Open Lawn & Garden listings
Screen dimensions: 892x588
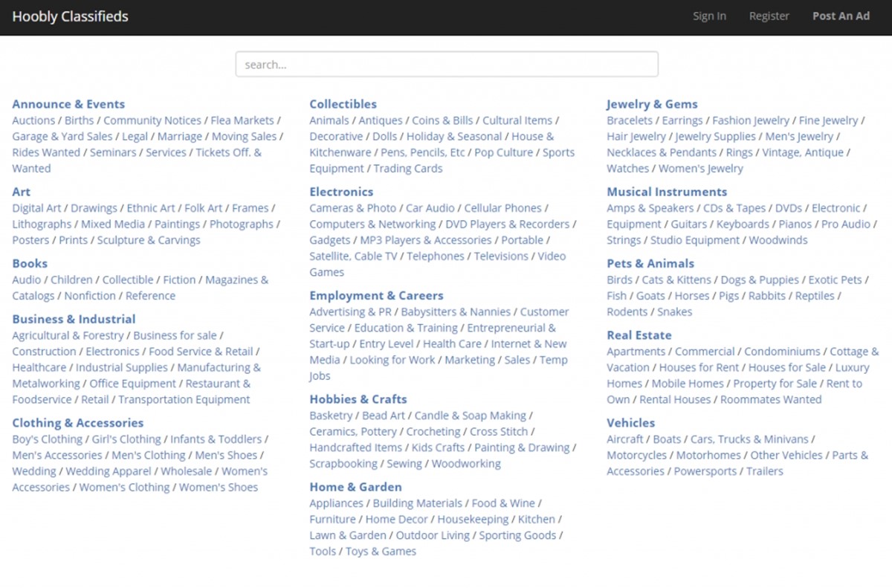point(348,535)
